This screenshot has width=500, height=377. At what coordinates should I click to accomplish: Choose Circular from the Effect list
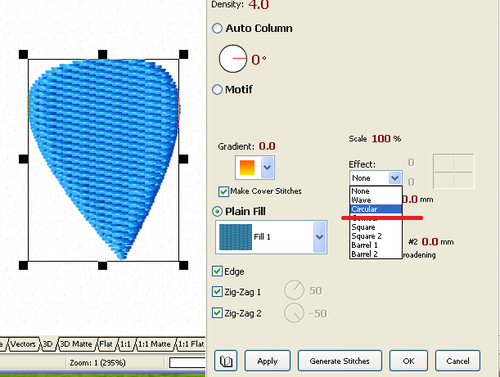click(376, 209)
